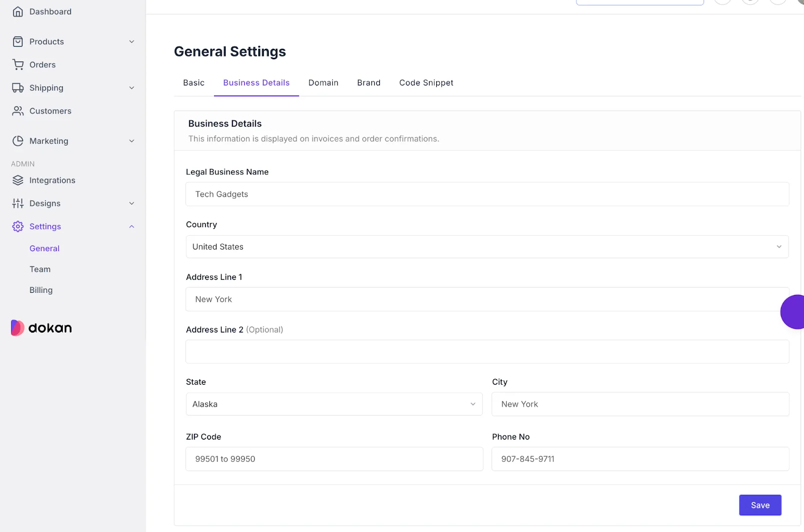This screenshot has width=804, height=532.
Task: Expand the Marketing submenu chevron
Action: 132,141
